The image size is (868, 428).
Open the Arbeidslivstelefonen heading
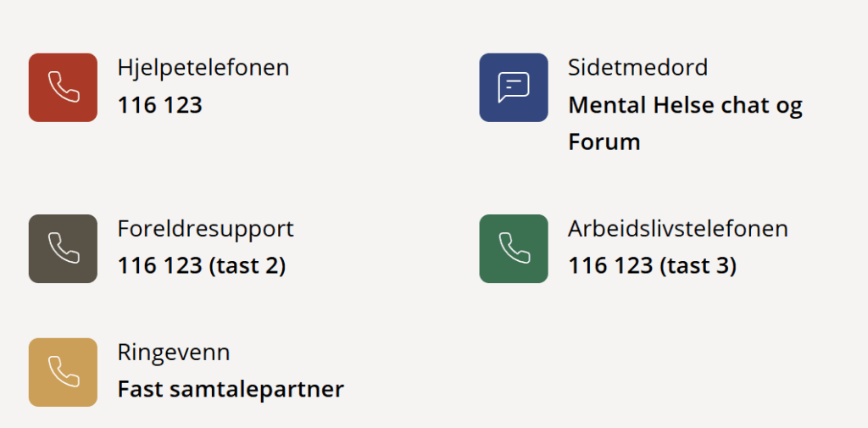coord(677,229)
